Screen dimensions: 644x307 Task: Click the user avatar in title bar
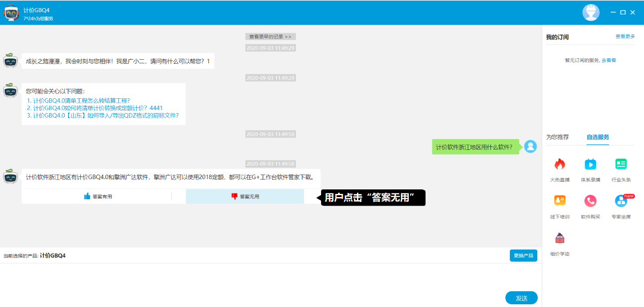pos(591,13)
